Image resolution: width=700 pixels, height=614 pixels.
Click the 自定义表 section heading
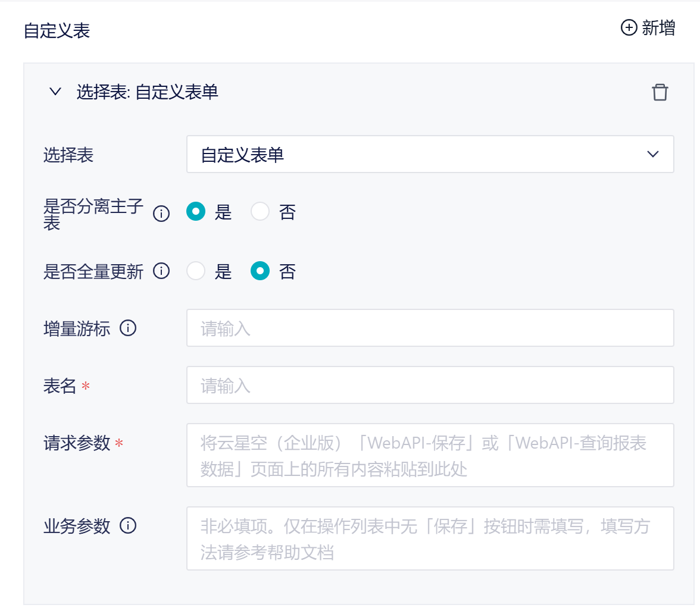(57, 31)
